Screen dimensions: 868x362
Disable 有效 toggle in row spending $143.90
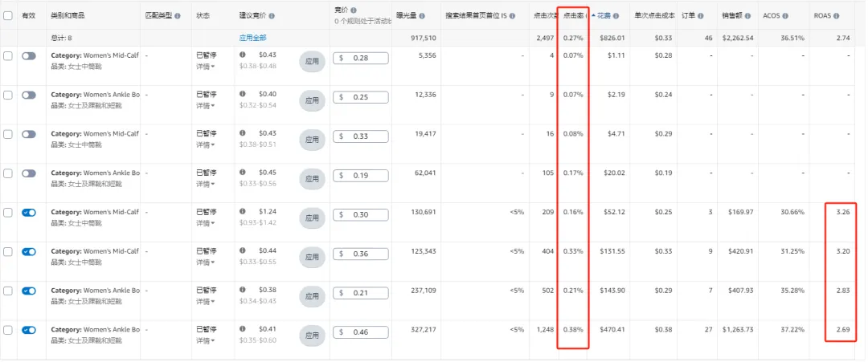(x=29, y=291)
